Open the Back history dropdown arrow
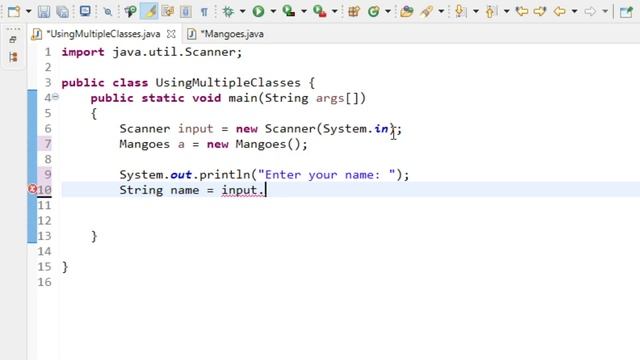The width and height of the screenshot is (640, 360). click(x=574, y=11)
